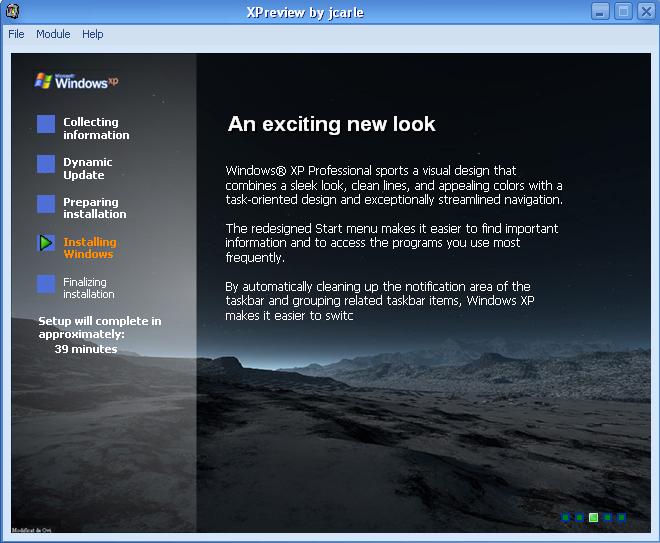Click paragraph starting 'Windows® XP Professional sports'

tap(394, 185)
